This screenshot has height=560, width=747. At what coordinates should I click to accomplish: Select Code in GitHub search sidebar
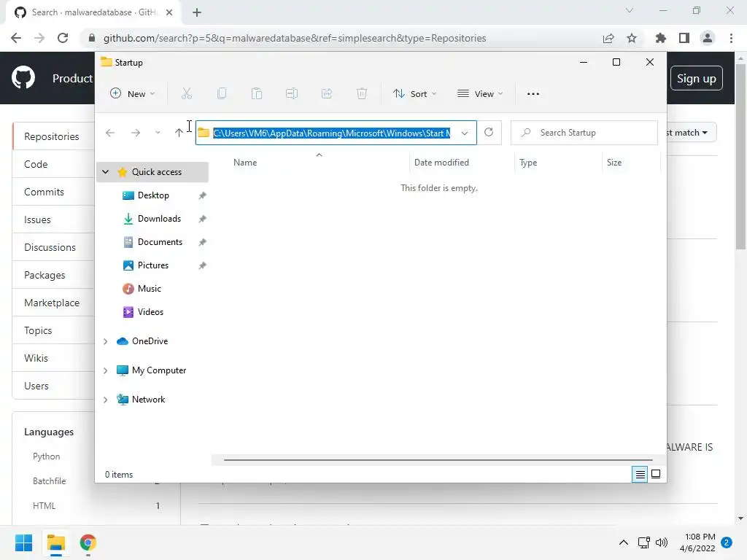[36, 164]
